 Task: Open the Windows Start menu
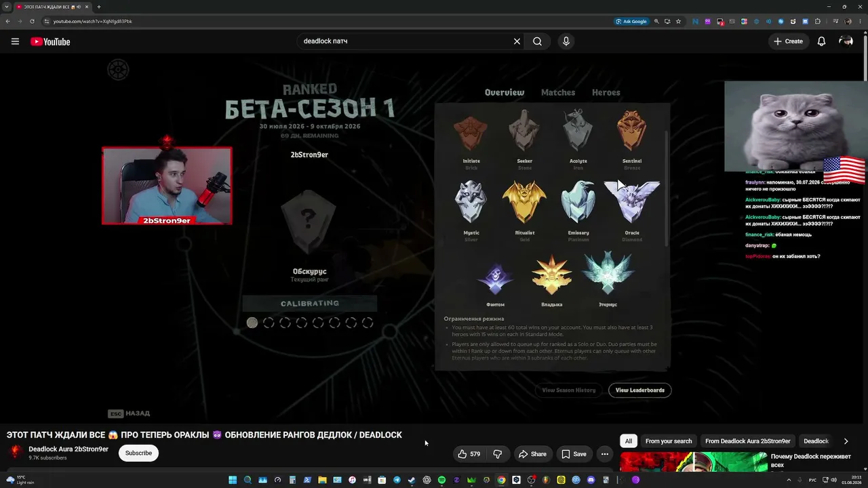(x=233, y=480)
